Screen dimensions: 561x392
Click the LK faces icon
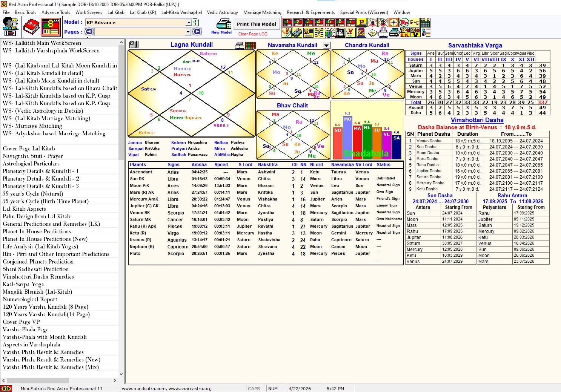tap(405, 33)
